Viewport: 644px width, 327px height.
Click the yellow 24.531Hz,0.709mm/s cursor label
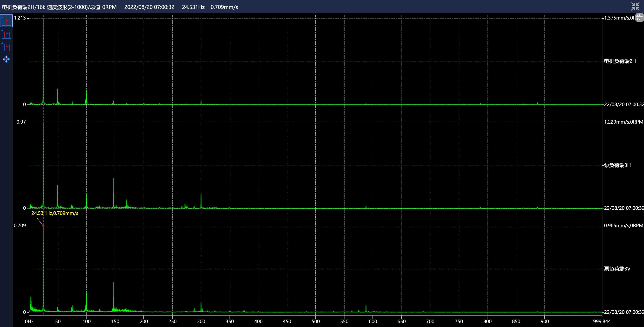point(55,213)
